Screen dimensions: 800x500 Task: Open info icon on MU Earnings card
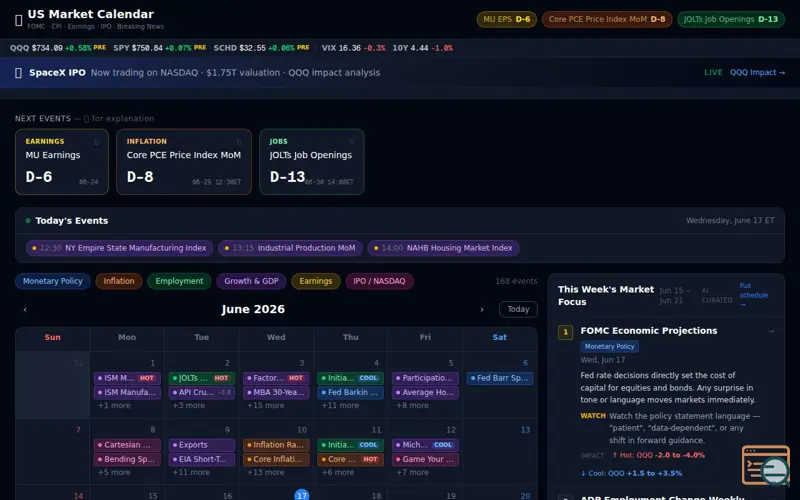(x=96, y=142)
